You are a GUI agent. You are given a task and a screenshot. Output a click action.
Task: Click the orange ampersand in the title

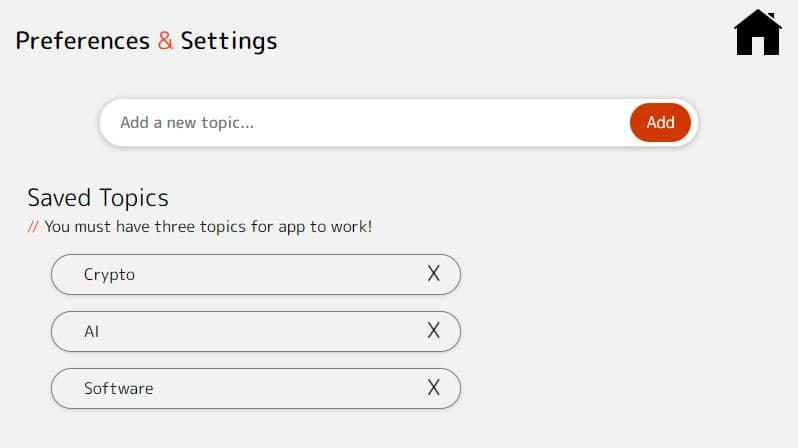pyautogui.click(x=165, y=41)
